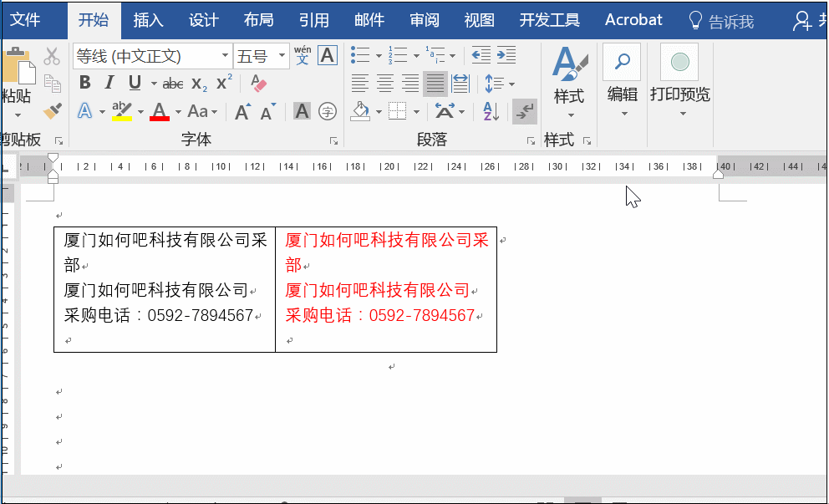829x504 pixels.
Task: Click the Grow Font size icon
Action: point(242,111)
